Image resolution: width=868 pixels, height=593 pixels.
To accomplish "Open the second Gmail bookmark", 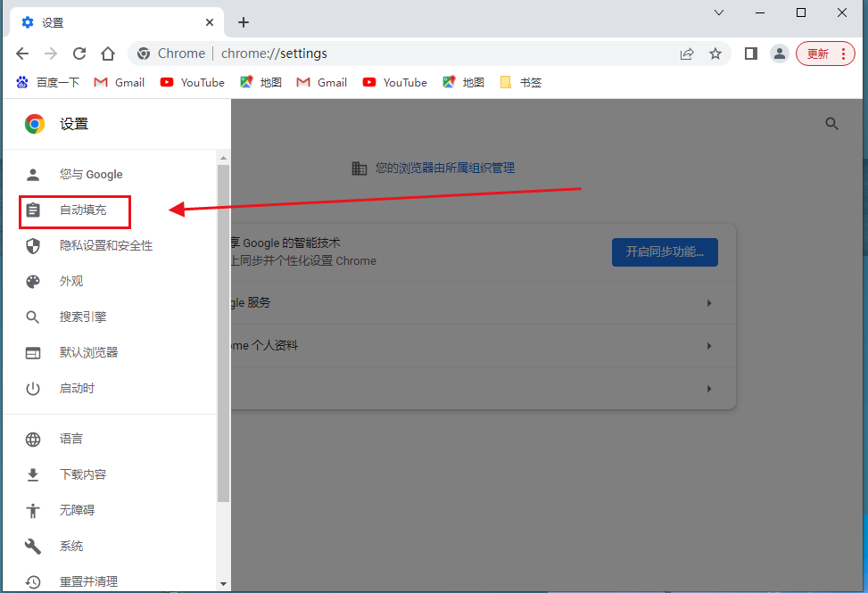I will (x=322, y=82).
